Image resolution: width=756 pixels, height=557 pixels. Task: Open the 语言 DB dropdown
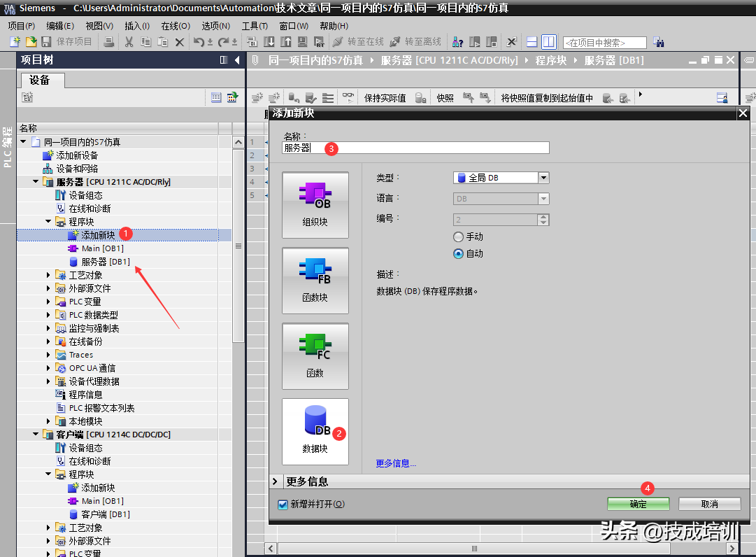[x=544, y=199]
